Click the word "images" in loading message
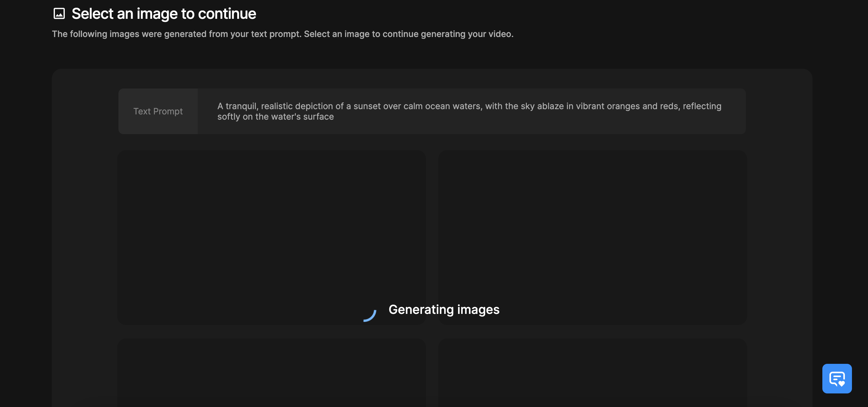This screenshot has height=407, width=868. pyautogui.click(x=478, y=310)
